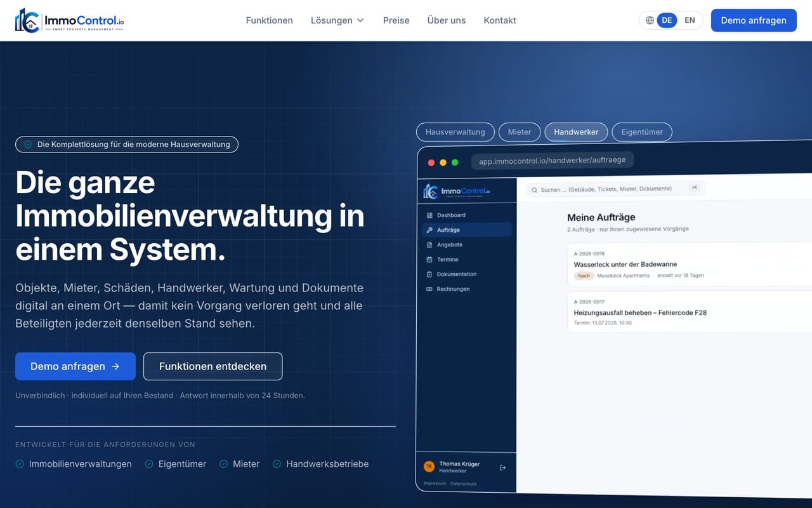Image resolution: width=812 pixels, height=508 pixels.
Task: Click the hoch priority tag
Action: tap(584, 276)
